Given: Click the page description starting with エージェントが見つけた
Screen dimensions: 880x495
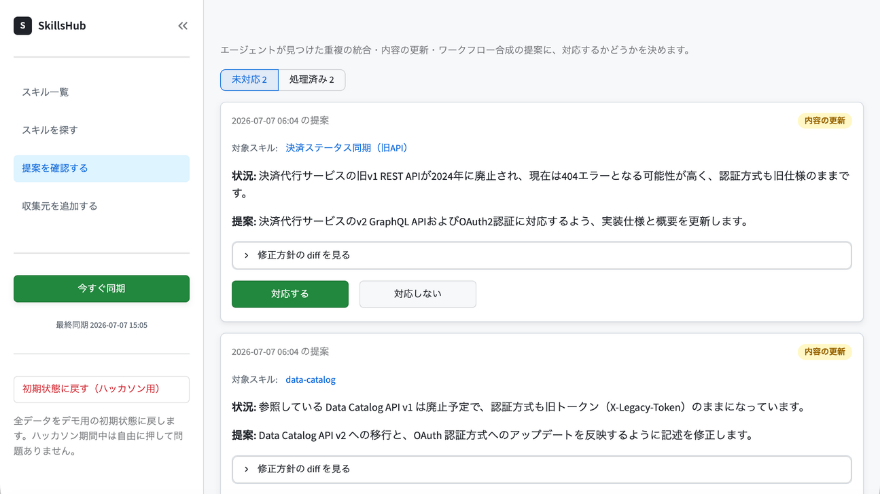Looking at the screenshot, I should [456, 50].
